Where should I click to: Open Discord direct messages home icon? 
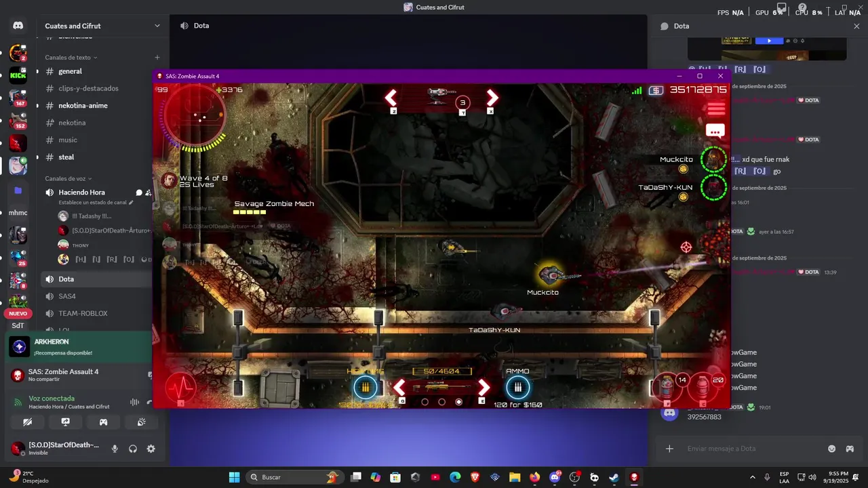(18, 26)
